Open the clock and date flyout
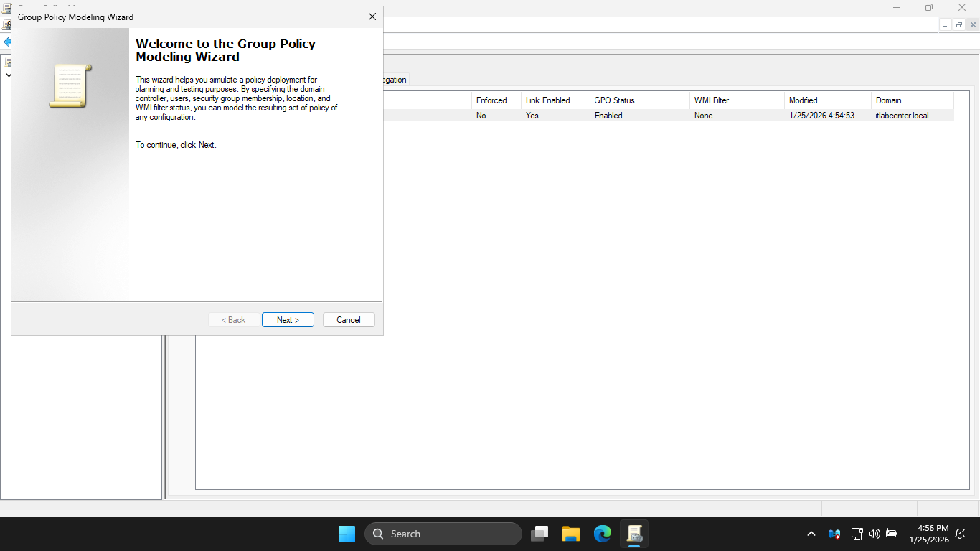980x551 pixels. [928, 534]
